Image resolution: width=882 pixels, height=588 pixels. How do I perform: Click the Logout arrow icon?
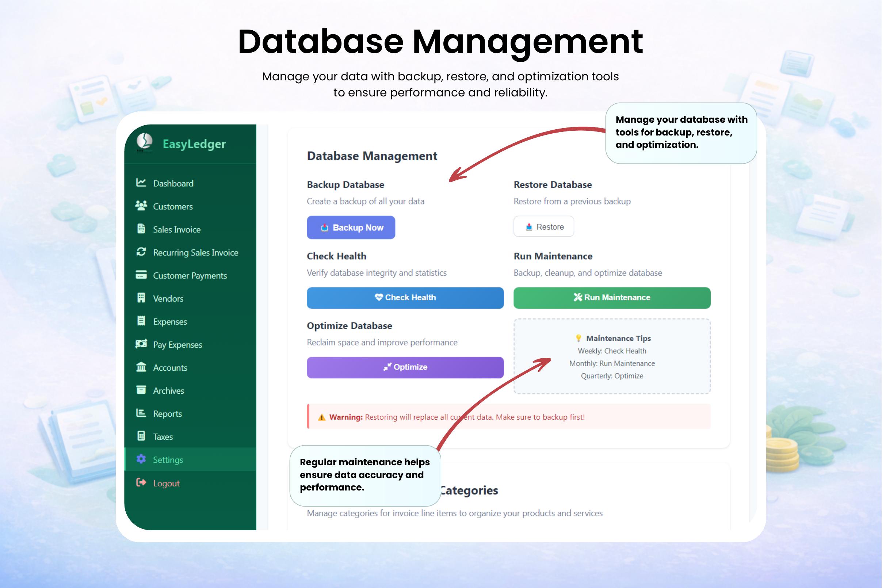click(x=141, y=482)
